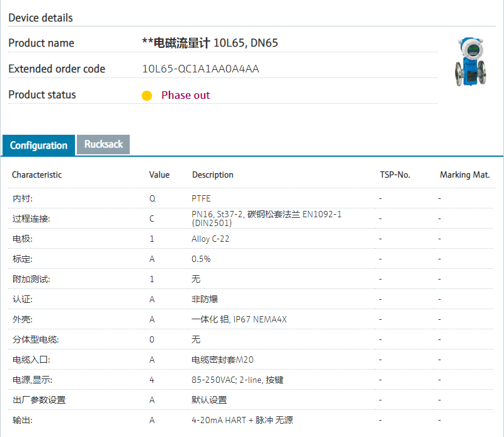Screen dimensions: 504x437
Task: Click the yellow Phase out status dot
Action: click(x=147, y=96)
